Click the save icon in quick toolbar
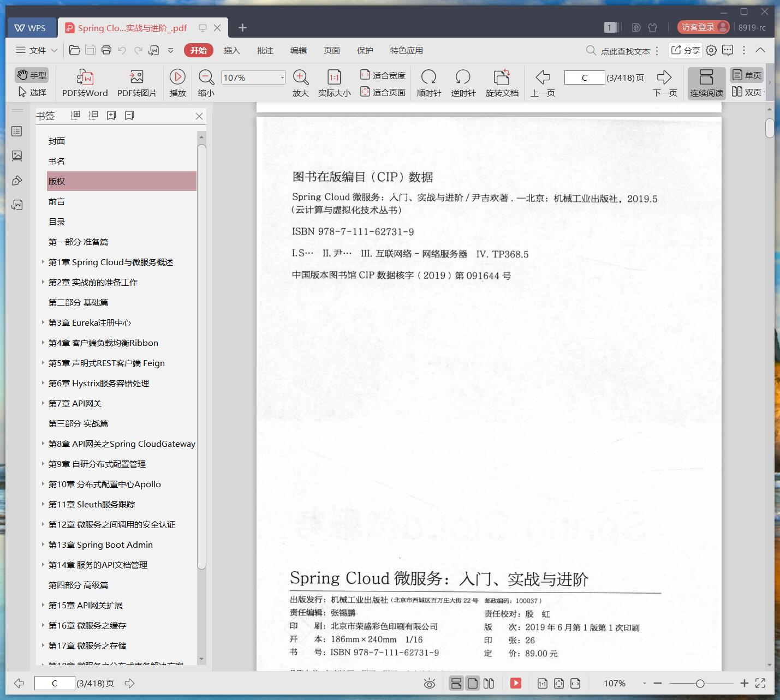 click(x=91, y=50)
